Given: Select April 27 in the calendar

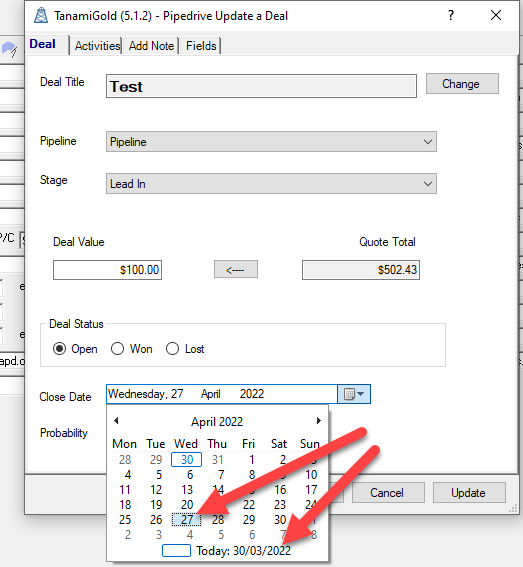Looking at the screenshot, I should tap(187, 520).
